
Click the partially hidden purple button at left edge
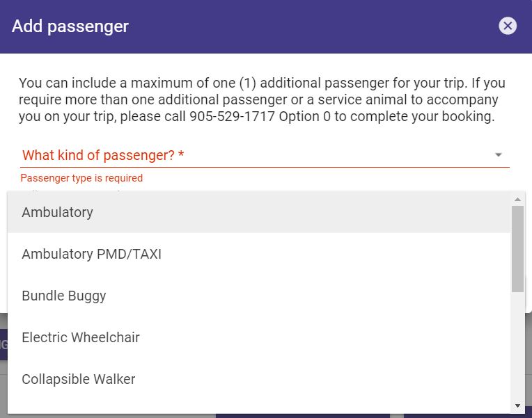3,344
